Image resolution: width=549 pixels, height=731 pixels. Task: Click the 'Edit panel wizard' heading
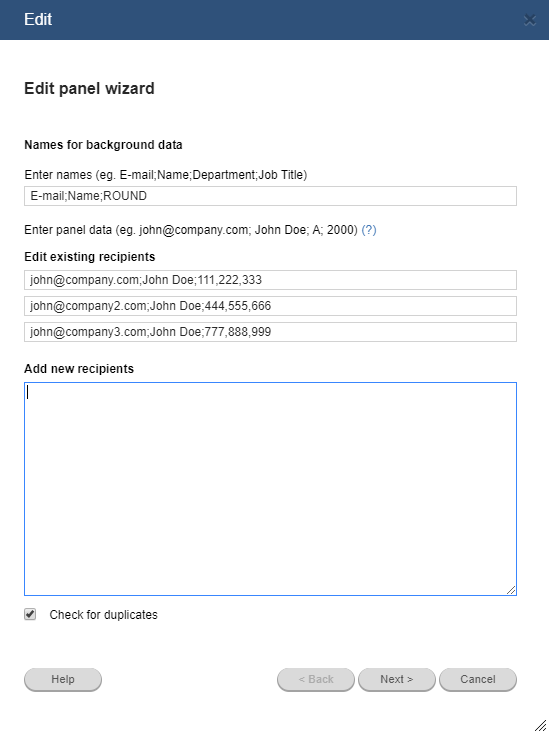pyautogui.click(x=89, y=89)
